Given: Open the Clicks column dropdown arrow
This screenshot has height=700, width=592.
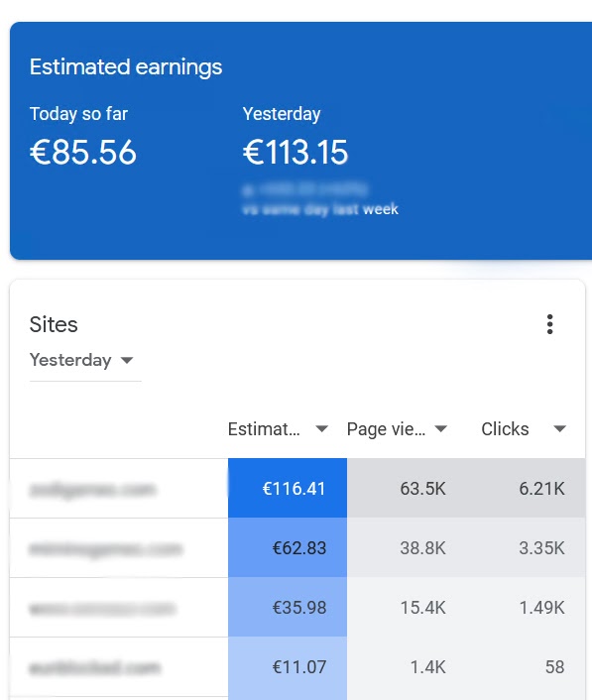Looking at the screenshot, I should 559,429.
